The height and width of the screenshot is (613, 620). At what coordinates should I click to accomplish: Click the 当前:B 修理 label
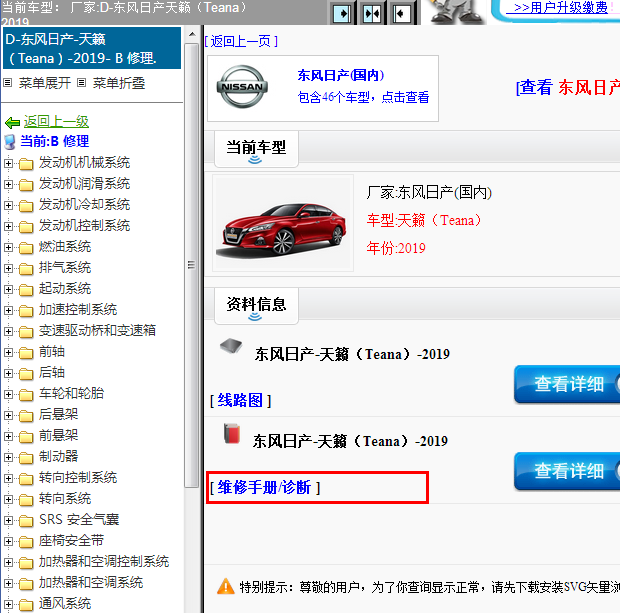[x=55, y=141]
